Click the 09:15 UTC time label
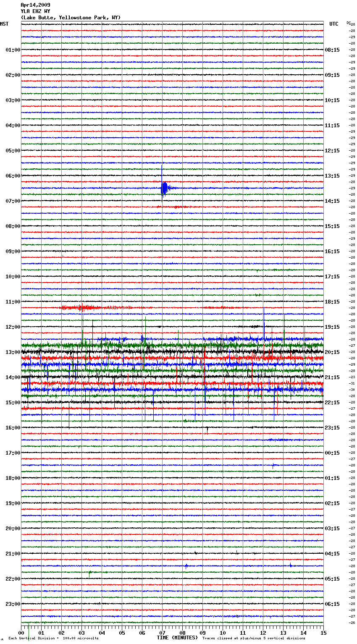Image resolution: width=357 pixels, height=644 pixels. (332, 75)
